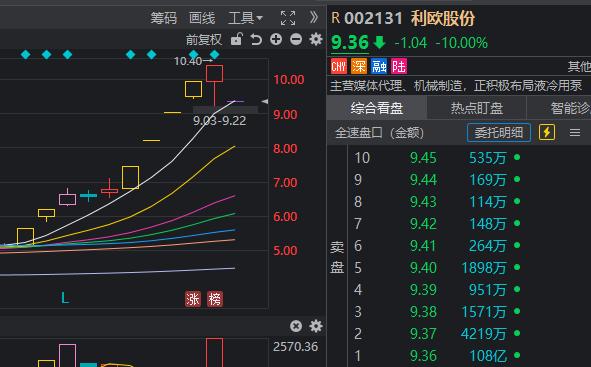The width and height of the screenshot is (591, 367).
Task: Click the last cyan diamond above 10.40 candle
Action: tap(214, 55)
